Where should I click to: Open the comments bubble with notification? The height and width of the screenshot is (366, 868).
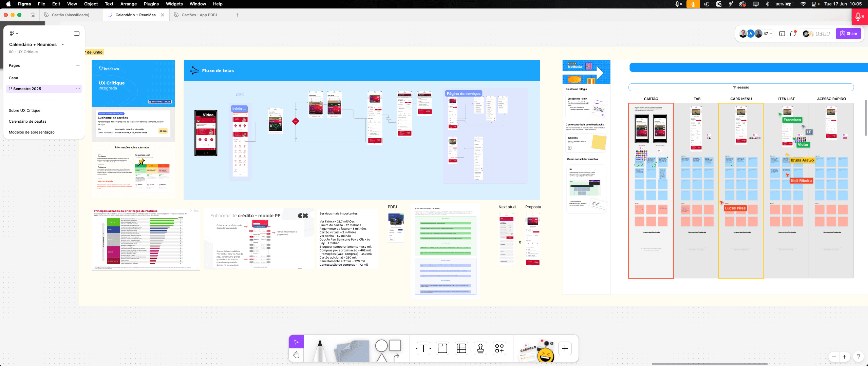pos(793,34)
